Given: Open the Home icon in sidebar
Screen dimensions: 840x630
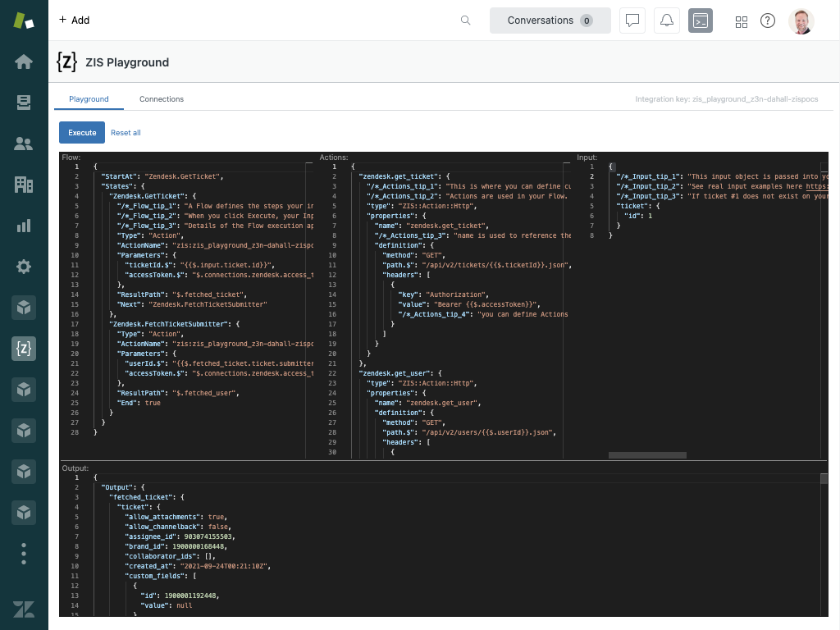Looking at the screenshot, I should [24, 62].
